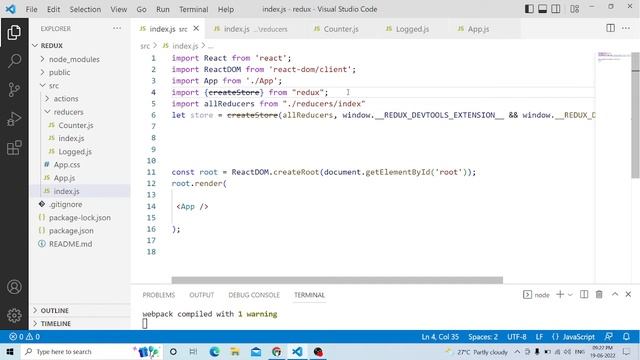Change file encoding UTF-8
Image resolution: width=640 pixels, height=360 pixels.
[x=517, y=337]
